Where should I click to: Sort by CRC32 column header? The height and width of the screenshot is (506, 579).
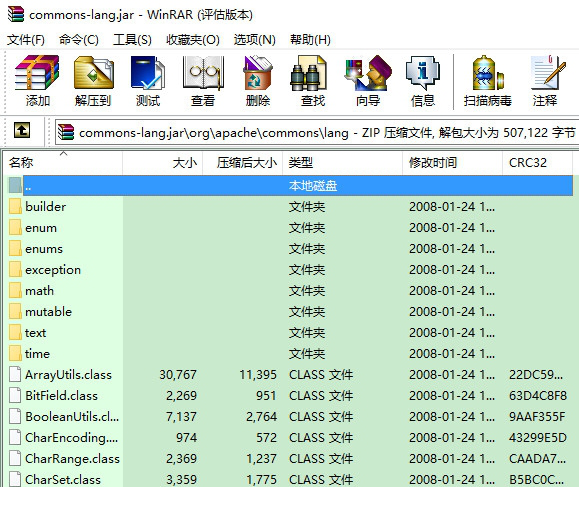pos(538,163)
